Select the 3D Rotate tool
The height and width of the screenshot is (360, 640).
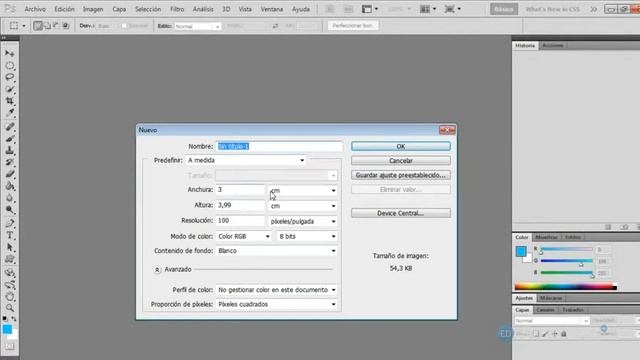(x=10, y=273)
